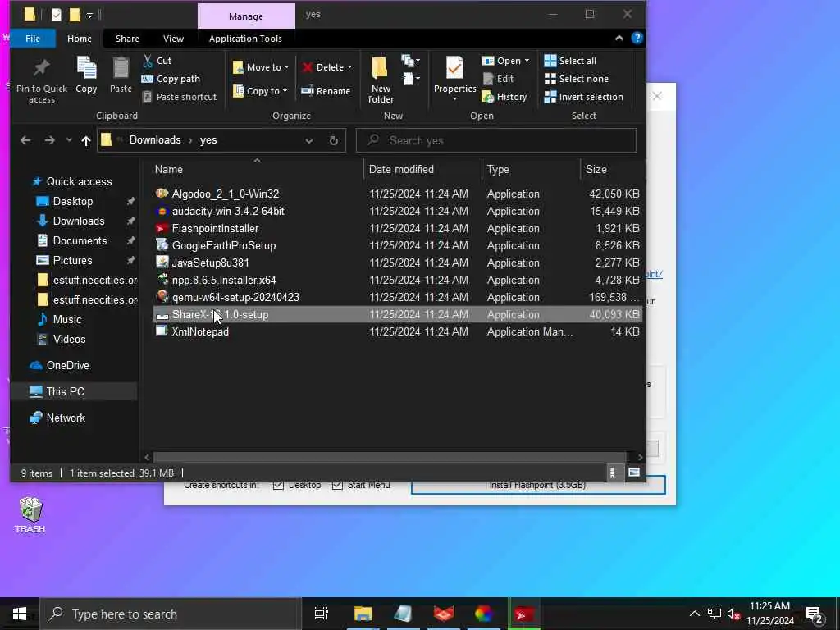Click Paste shortcut in Clipboard group
This screenshot has height=630, width=840.
(x=180, y=97)
